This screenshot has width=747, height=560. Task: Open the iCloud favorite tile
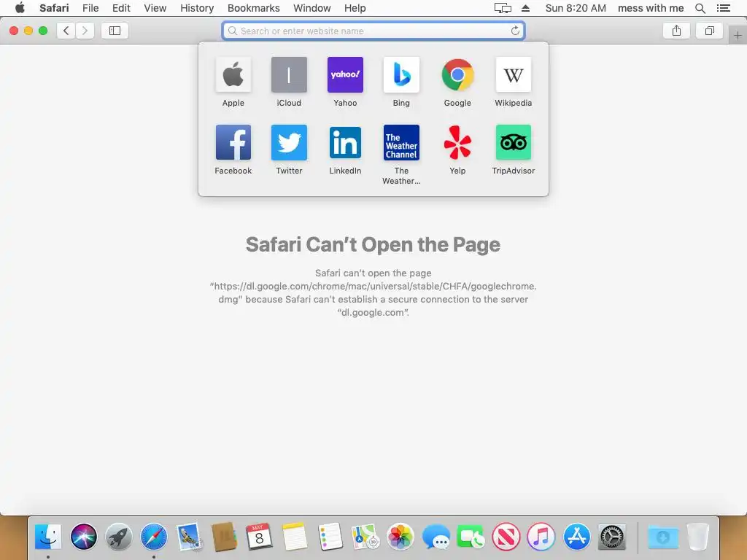(289, 75)
